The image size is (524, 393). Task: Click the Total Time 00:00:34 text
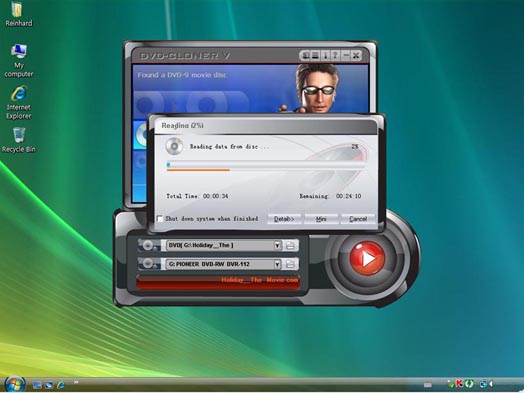coord(197,196)
